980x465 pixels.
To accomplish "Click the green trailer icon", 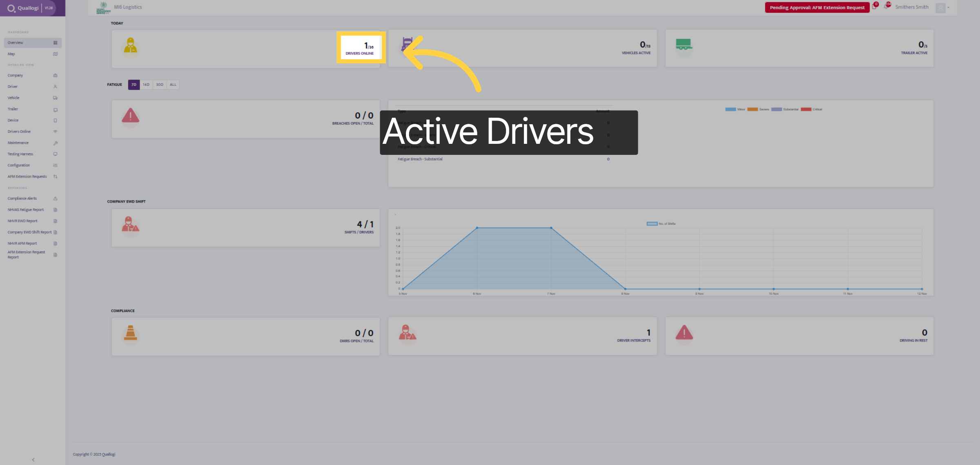I will point(684,45).
